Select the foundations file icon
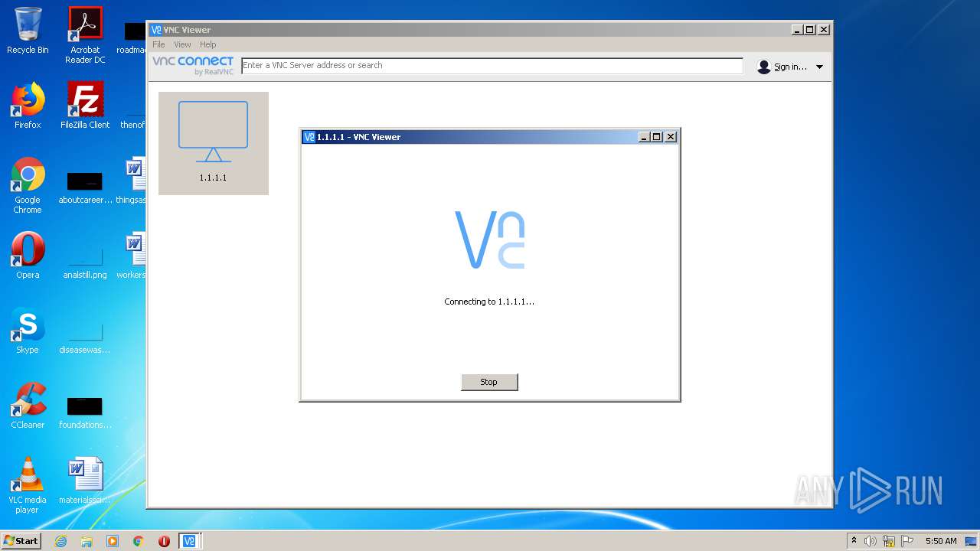The width and height of the screenshot is (980, 551). pos(85,413)
